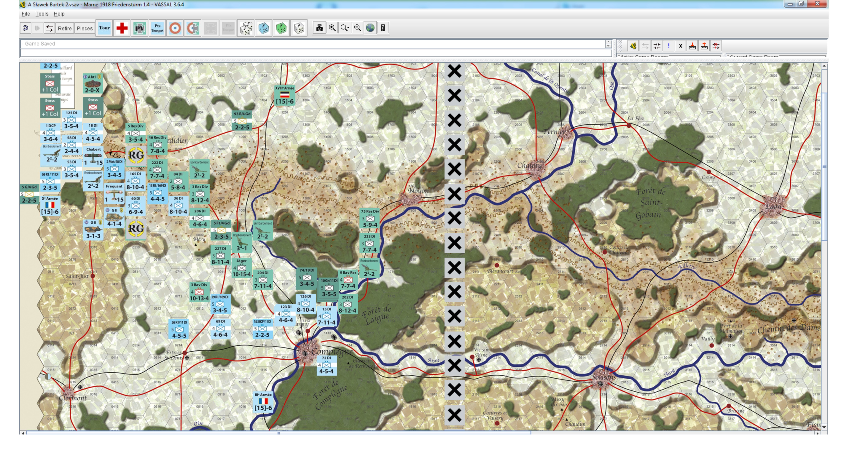Image resolution: width=868 pixels, height=473 pixels.
Task: Select the 223 DI counter
Action: click(x=370, y=243)
